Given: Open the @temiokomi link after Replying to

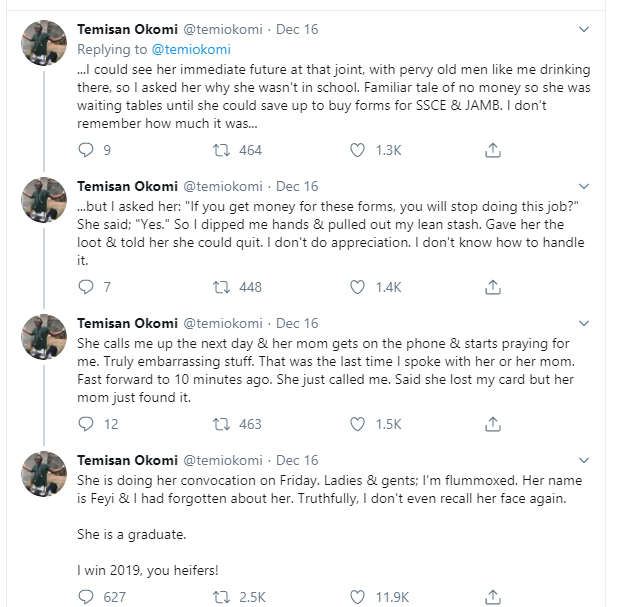Looking at the screenshot, I should (x=191, y=49).
